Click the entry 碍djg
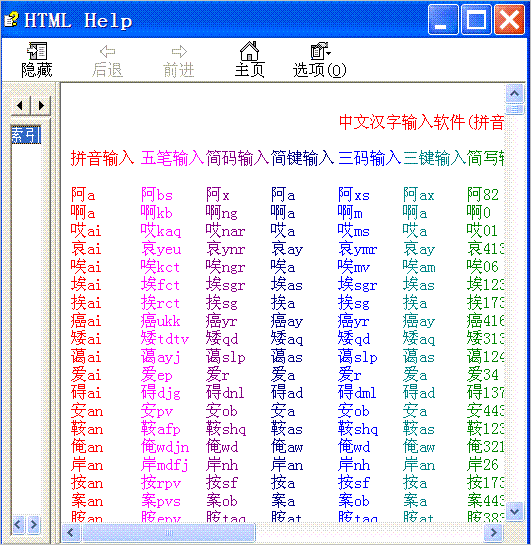The image size is (531, 545). (161, 393)
